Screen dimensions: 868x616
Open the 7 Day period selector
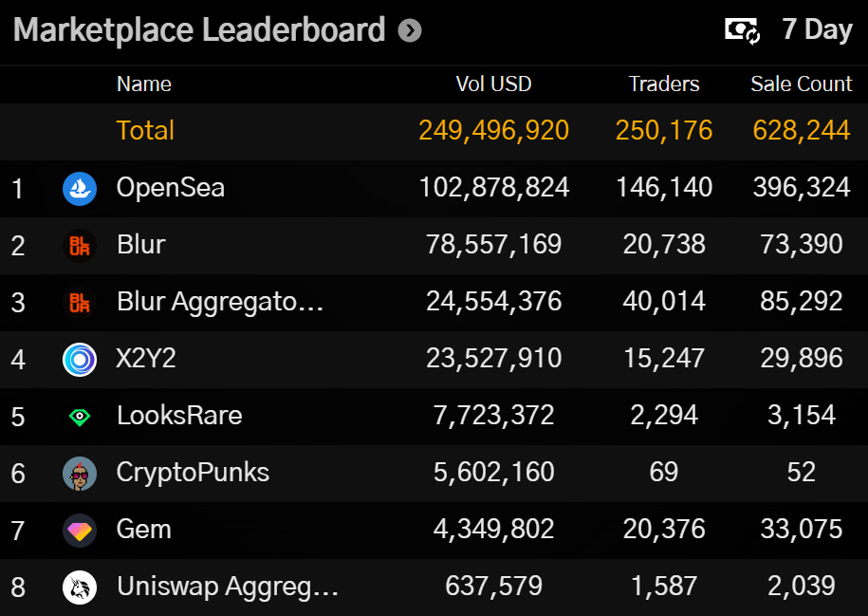point(817,30)
